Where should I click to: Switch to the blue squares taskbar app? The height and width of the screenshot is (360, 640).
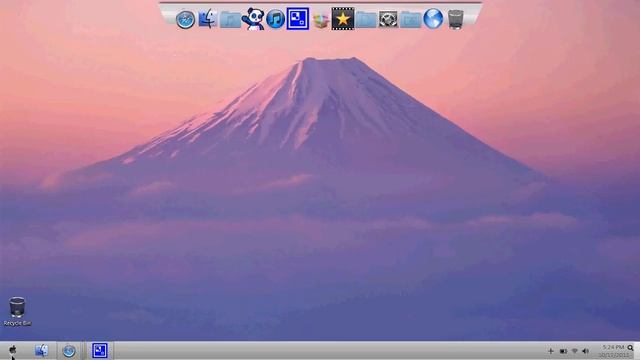[x=100, y=351]
